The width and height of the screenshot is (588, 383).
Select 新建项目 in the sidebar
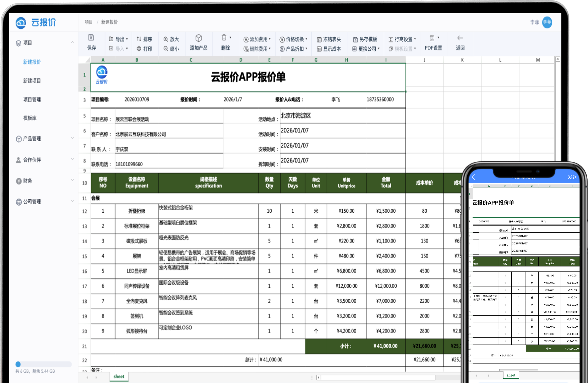coord(32,81)
